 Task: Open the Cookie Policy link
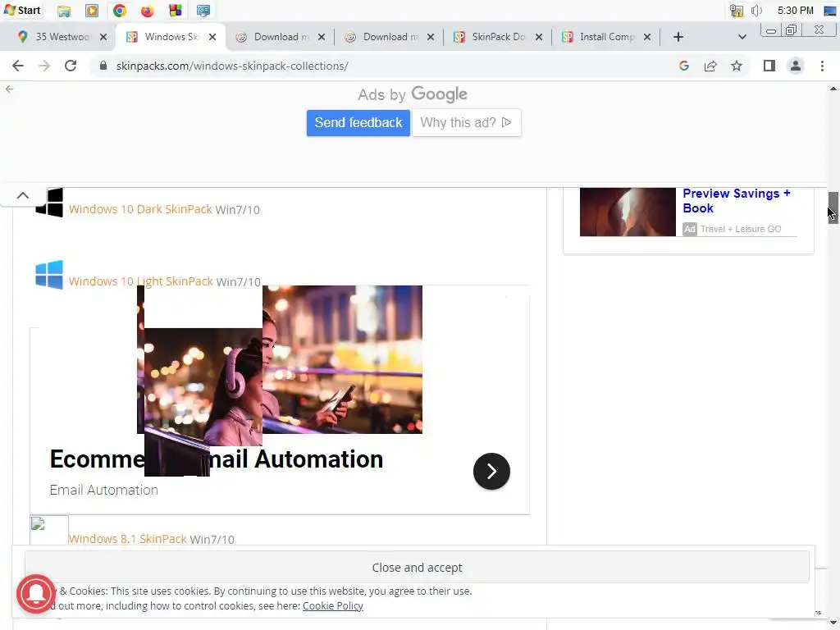click(x=333, y=606)
